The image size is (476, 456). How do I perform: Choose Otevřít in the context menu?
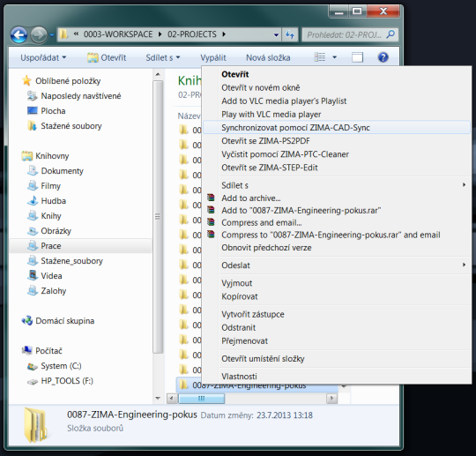click(337, 74)
